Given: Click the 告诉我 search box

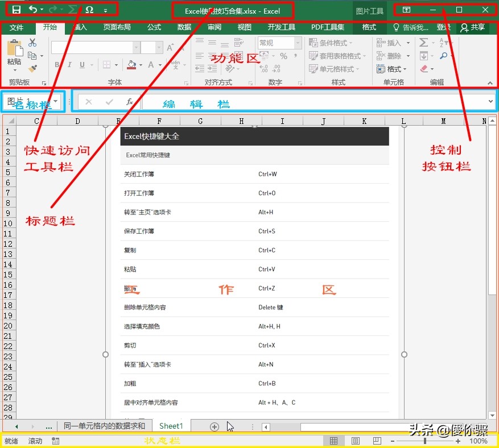Looking at the screenshot, I should 411,28.
